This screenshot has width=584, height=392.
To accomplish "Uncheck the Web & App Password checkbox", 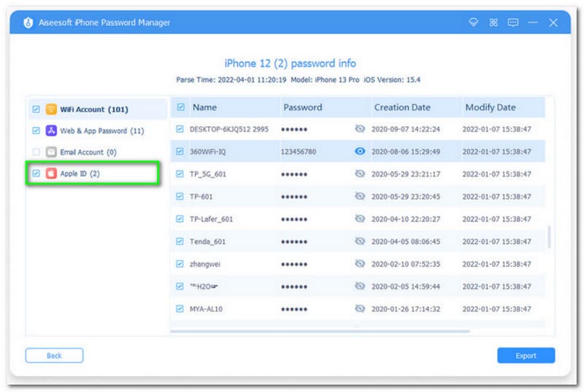I will [x=36, y=131].
